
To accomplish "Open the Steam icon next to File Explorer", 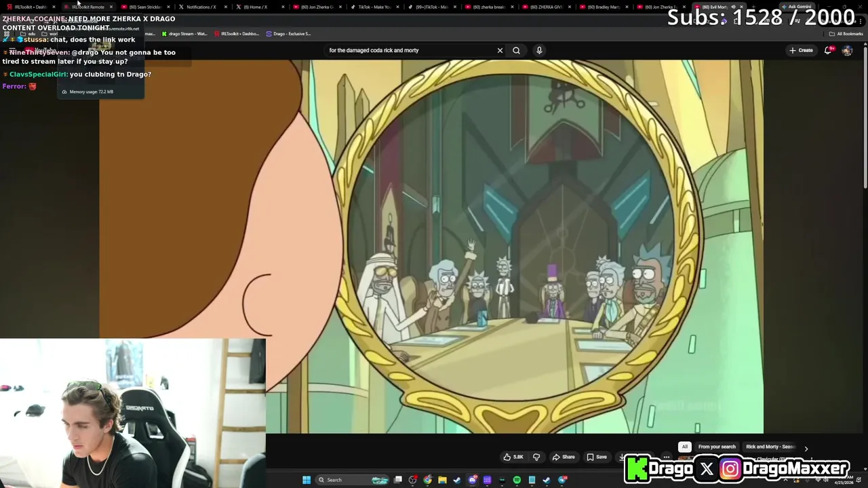I will [457, 480].
